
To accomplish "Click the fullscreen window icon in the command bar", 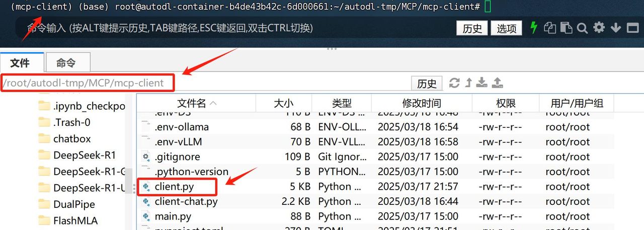I will click(x=632, y=28).
